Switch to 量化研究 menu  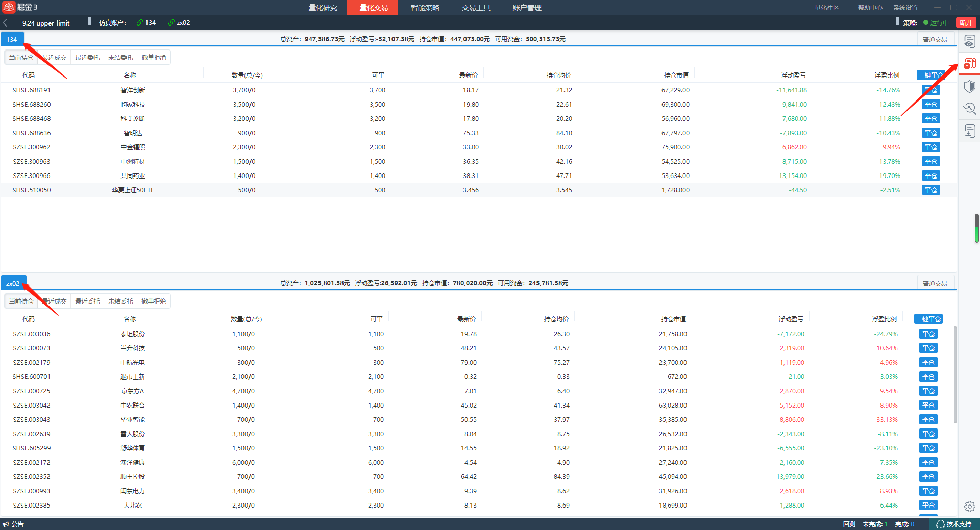[x=323, y=8]
